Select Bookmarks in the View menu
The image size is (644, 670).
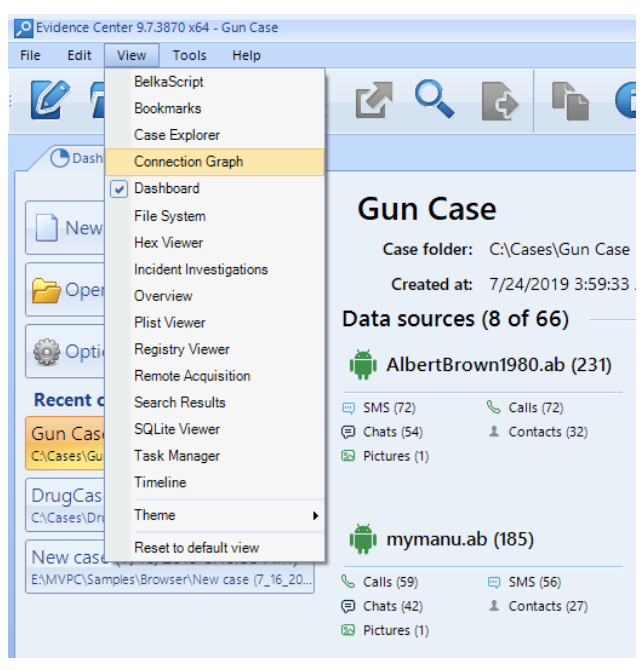coord(215,109)
